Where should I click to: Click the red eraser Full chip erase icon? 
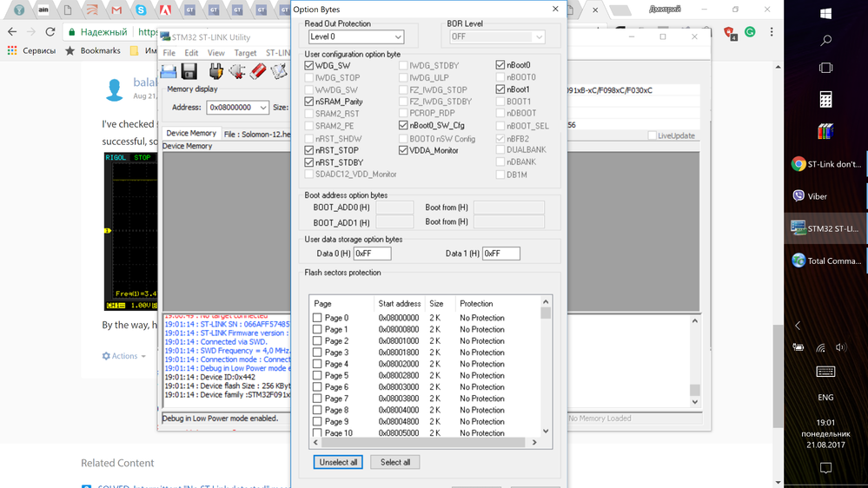point(258,71)
